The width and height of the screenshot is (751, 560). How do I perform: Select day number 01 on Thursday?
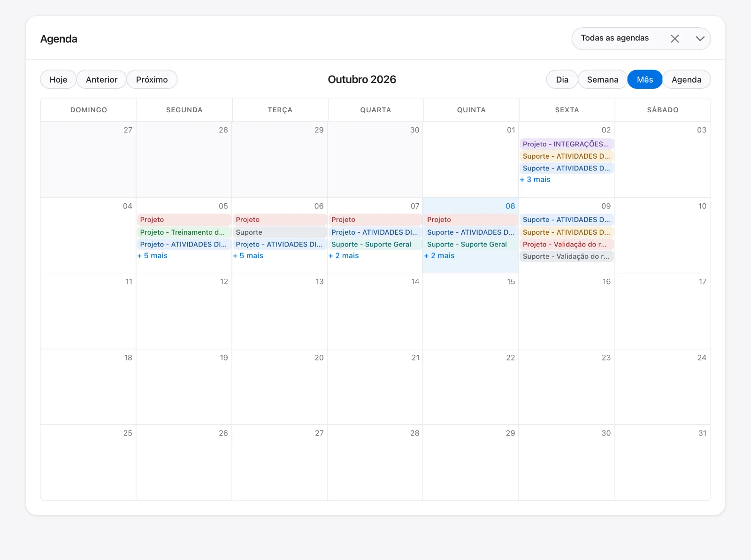click(511, 130)
